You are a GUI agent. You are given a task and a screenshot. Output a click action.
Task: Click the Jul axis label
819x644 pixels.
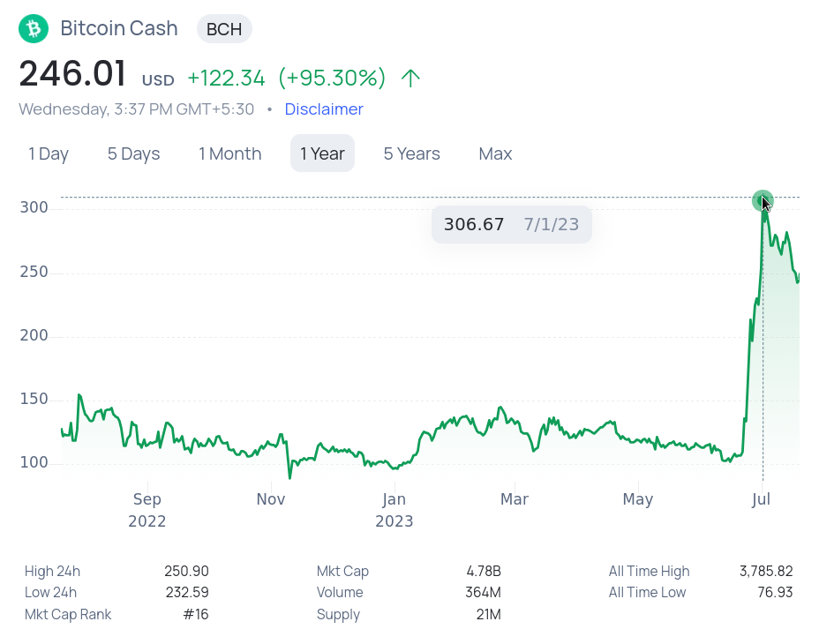pyautogui.click(x=761, y=500)
